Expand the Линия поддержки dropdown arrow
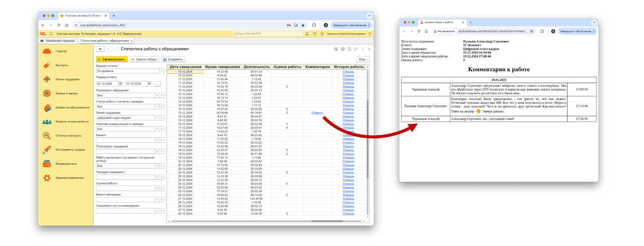Image resolution: width=644 pixels, height=246 pixels. point(157,118)
